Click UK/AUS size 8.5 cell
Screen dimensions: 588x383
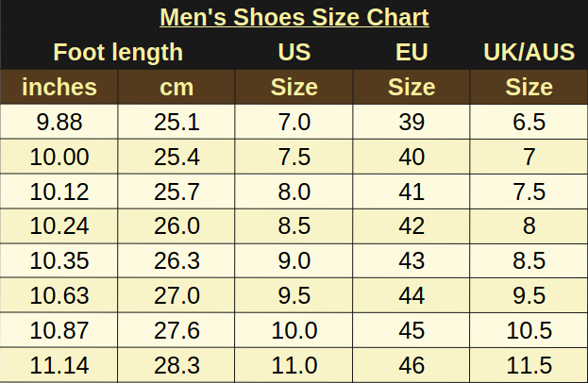click(x=529, y=260)
